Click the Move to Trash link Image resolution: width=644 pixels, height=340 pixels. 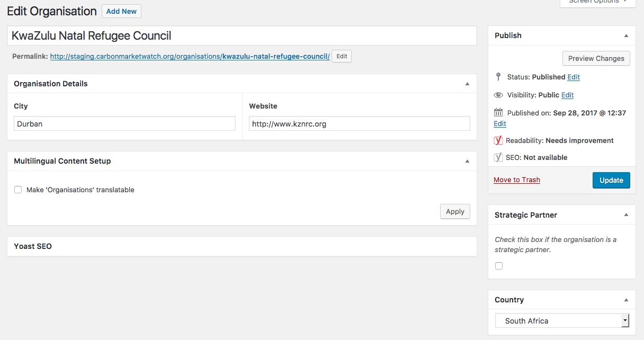tap(517, 180)
